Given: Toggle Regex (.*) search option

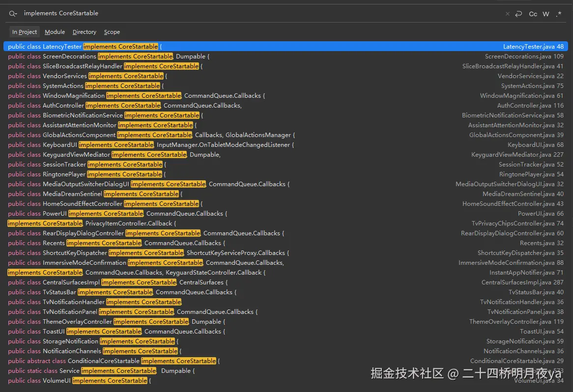Looking at the screenshot, I should [x=558, y=14].
